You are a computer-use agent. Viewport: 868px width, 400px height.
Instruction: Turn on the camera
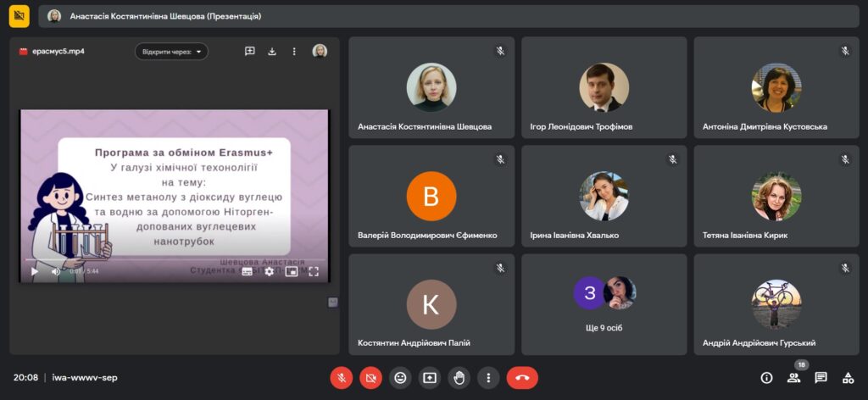tap(370, 378)
